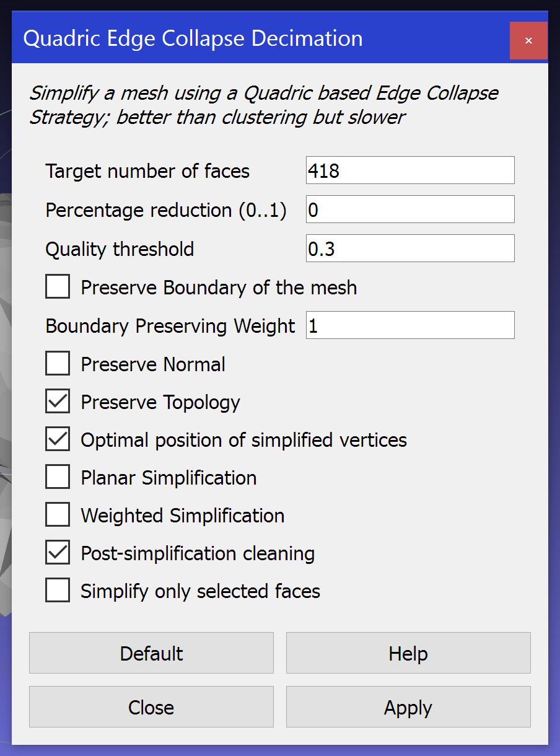Viewport: 560px width, 756px height.
Task: Enable the Planar Simplification checkbox
Action: coord(58,478)
